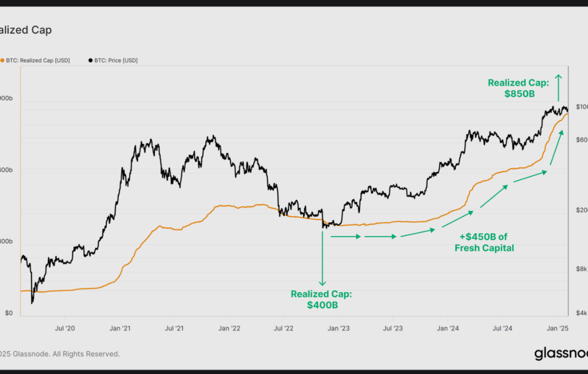Click the chart title 'Realized Cap'
Image resolution: width=588 pixels, height=374 pixels.
[x=26, y=30]
